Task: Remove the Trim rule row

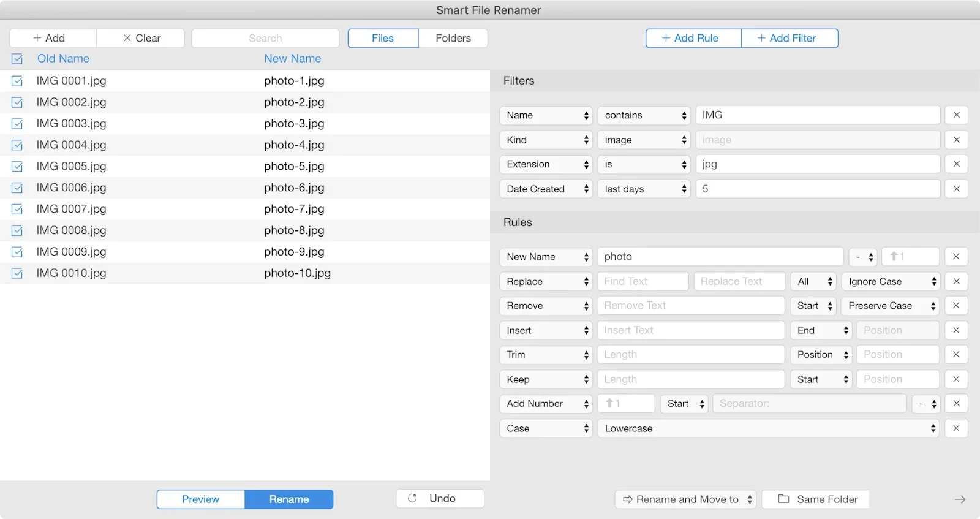Action: [x=956, y=355]
